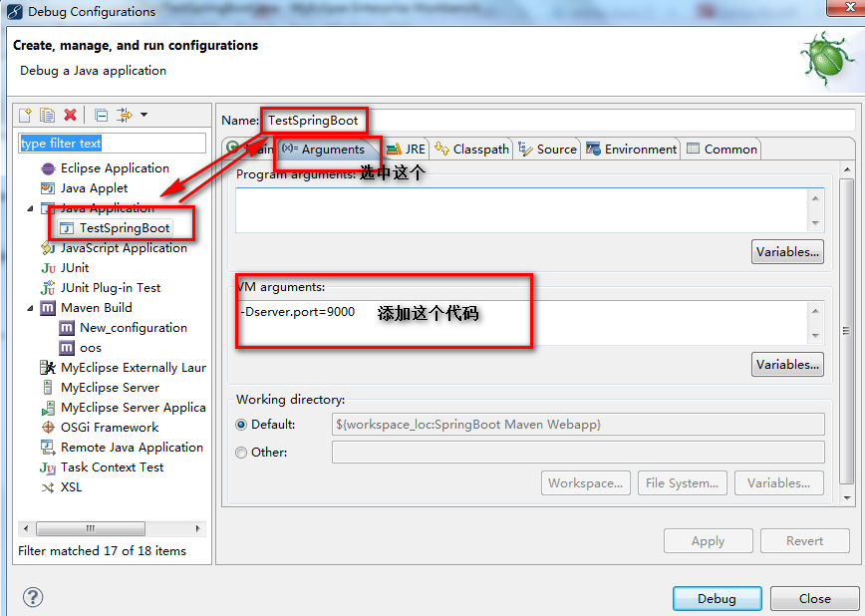This screenshot has width=865, height=616.
Task: Select the Java Applet icon
Action: (48, 188)
